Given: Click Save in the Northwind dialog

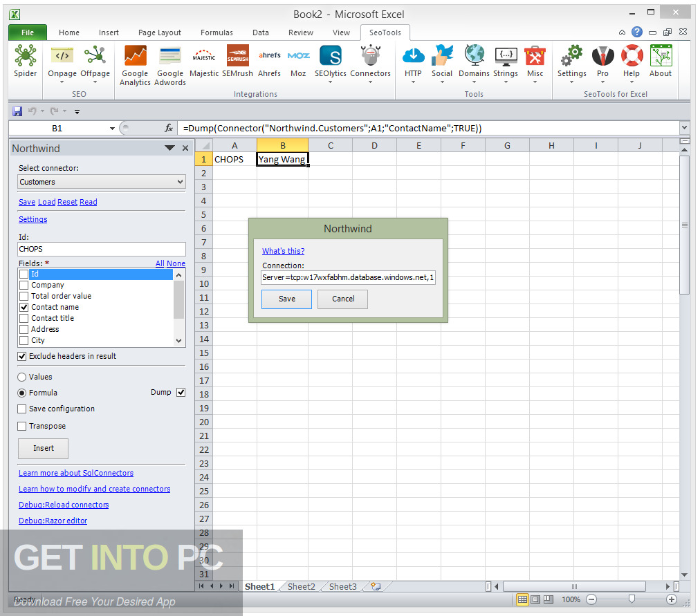Looking at the screenshot, I should coord(286,299).
